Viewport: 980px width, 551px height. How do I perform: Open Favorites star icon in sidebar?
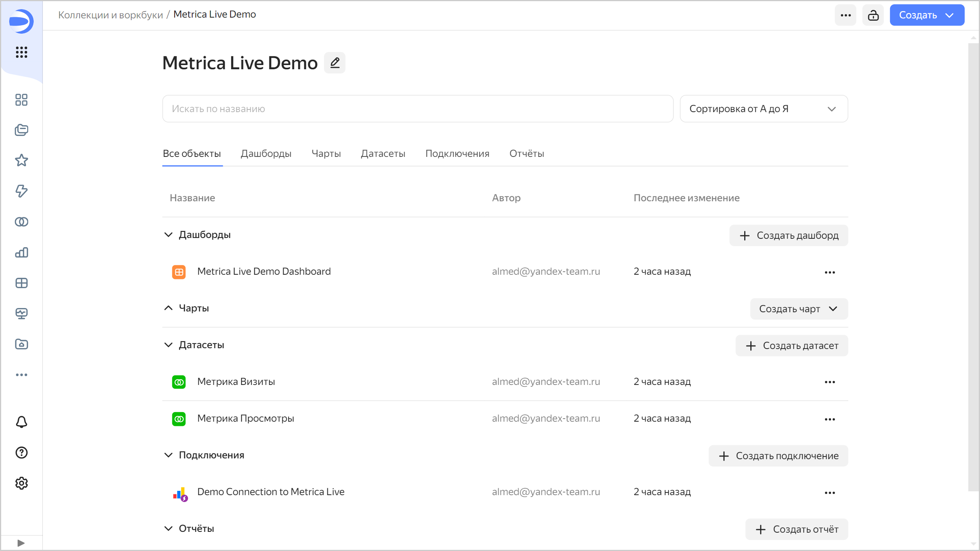pos(21,160)
